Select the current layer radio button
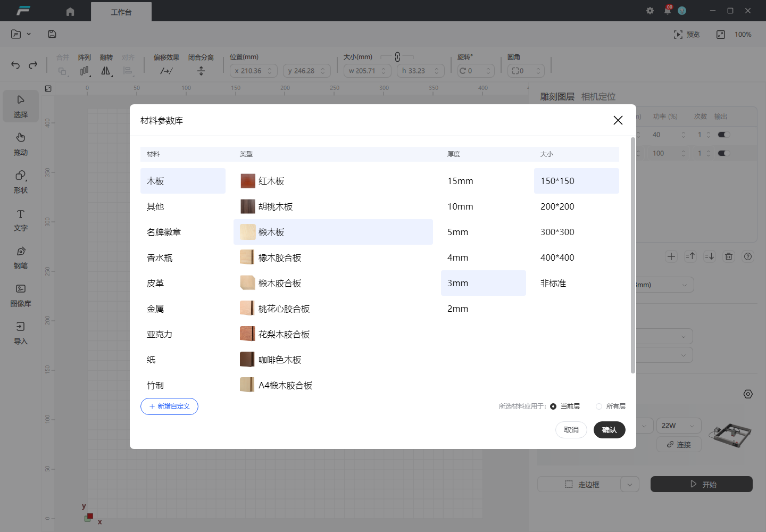 553,406
